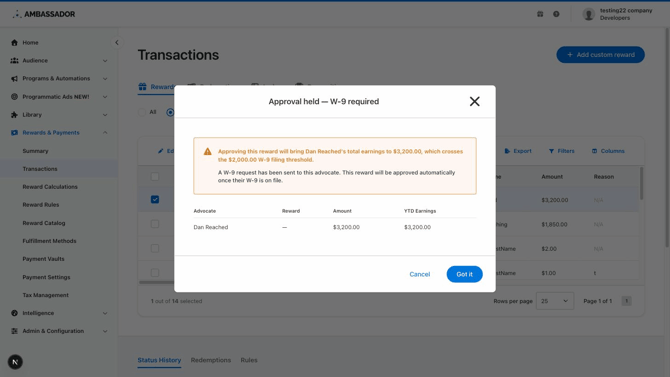
Task: Close the W-9 required dialog
Action: pyautogui.click(x=474, y=101)
